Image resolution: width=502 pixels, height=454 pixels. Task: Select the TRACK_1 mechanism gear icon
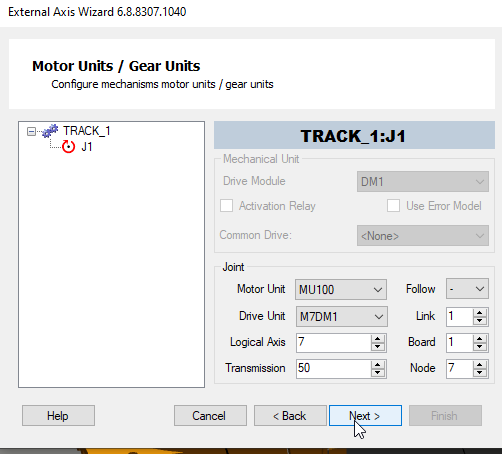(50, 131)
